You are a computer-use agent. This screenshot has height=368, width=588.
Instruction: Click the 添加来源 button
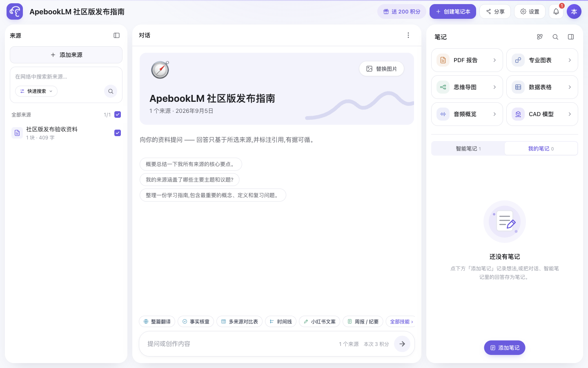[66, 55]
